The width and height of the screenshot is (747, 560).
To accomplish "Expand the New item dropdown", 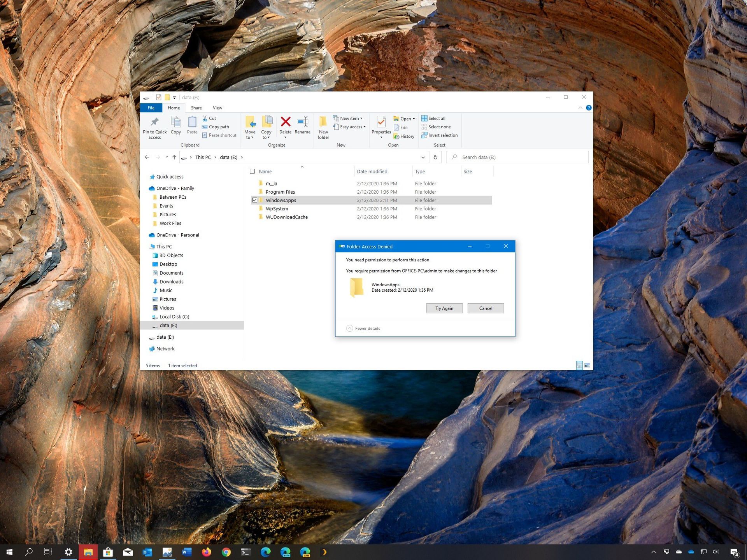I will (349, 118).
